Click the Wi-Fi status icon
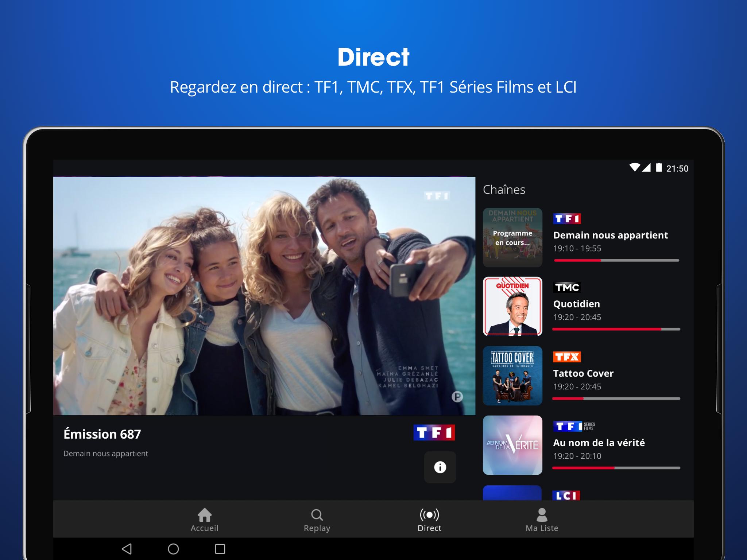Screen dimensions: 747x560 [x=635, y=167]
